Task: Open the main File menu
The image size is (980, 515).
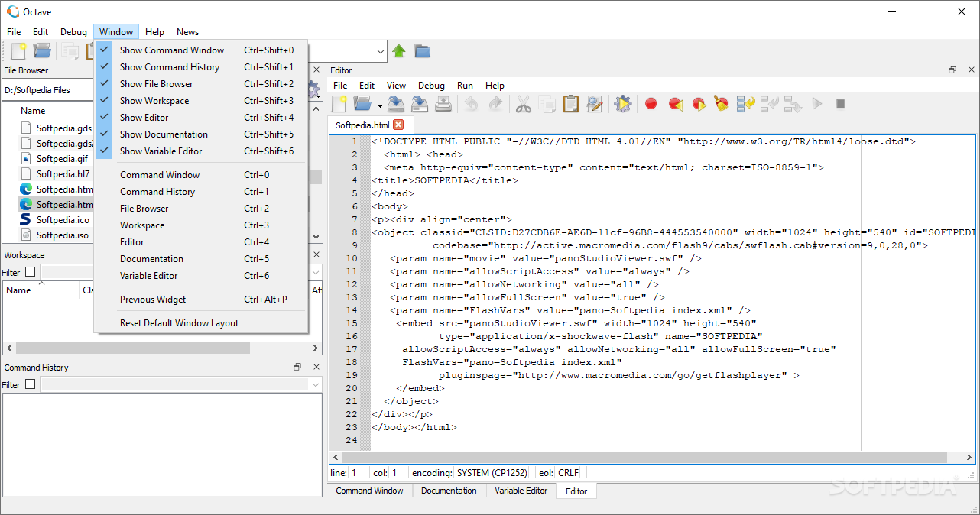Action: tap(14, 32)
